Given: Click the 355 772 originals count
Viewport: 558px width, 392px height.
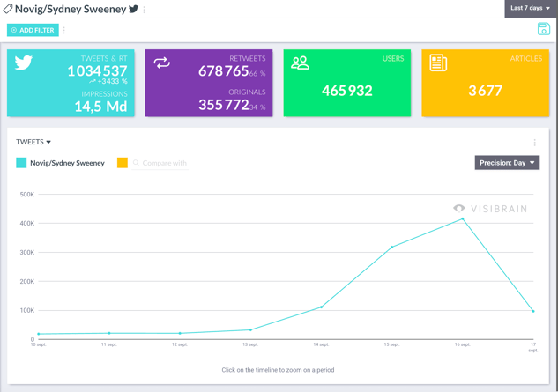Looking at the screenshot, I should pos(224,105).
